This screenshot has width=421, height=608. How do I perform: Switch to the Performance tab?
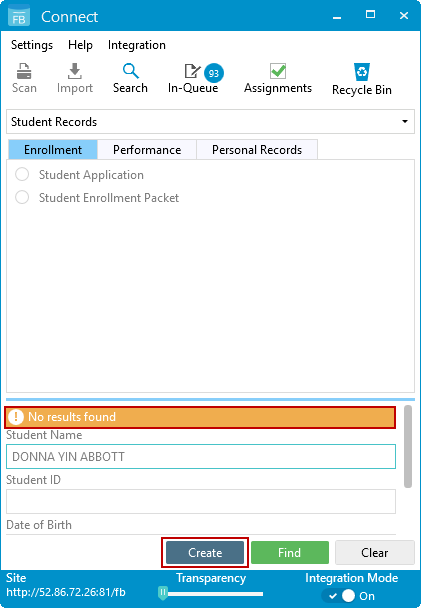coord(147,150)
